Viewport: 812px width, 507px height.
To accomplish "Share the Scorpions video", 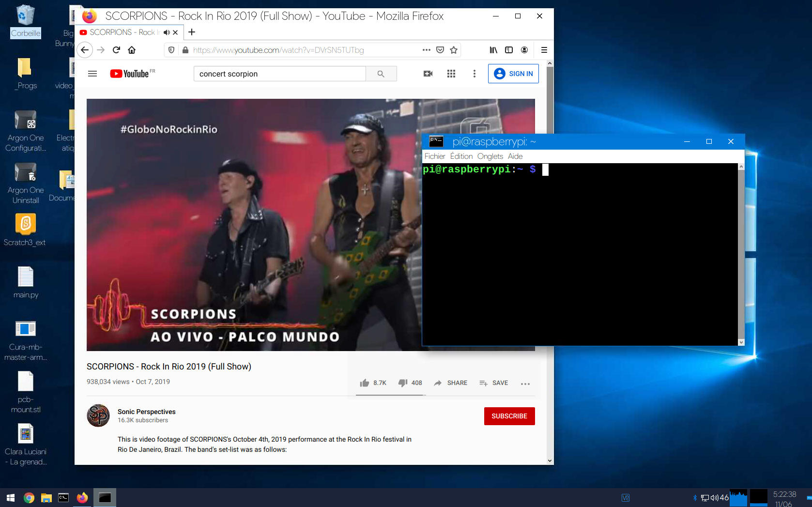I will click(450, 383).
